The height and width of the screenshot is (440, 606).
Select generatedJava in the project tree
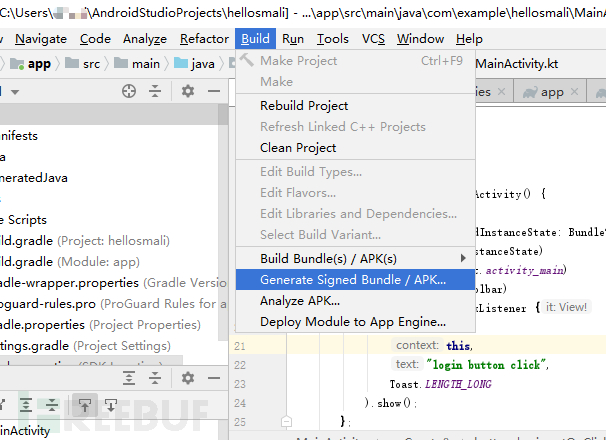34,178
